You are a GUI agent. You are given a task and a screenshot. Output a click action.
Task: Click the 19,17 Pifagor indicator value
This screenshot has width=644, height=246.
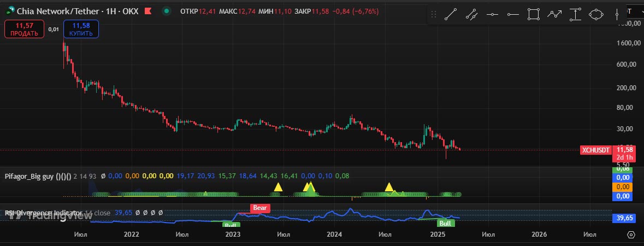point(185,176)
